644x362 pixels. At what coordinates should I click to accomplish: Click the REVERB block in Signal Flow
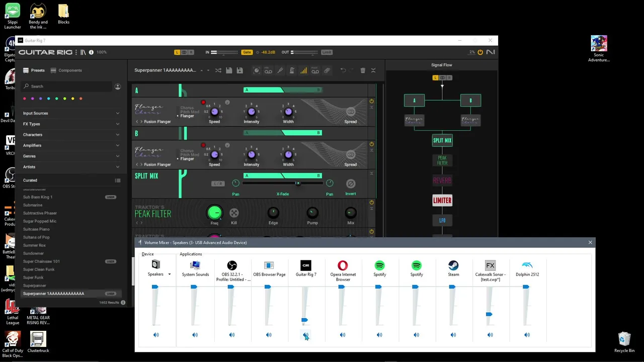[x=442, y=180]
